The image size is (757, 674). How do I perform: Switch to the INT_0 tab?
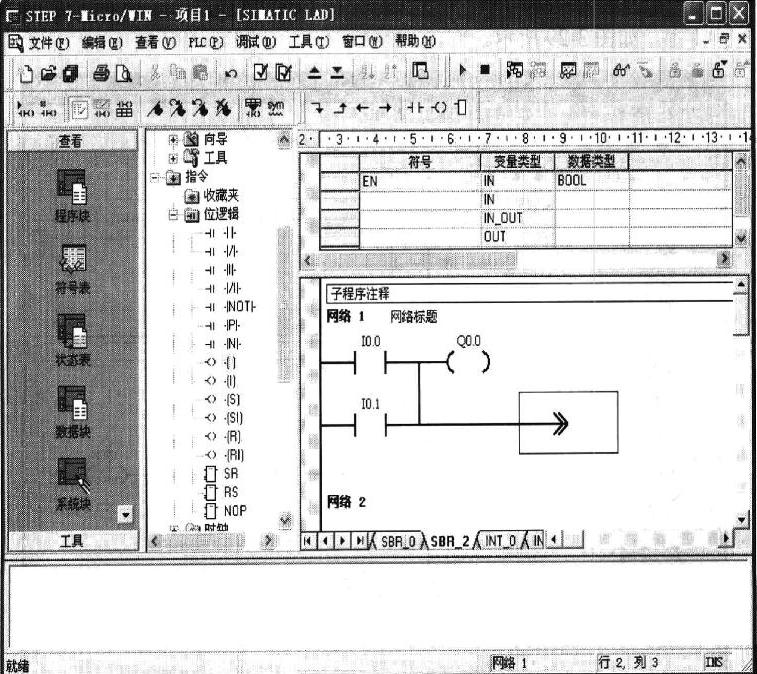[501, 541]
